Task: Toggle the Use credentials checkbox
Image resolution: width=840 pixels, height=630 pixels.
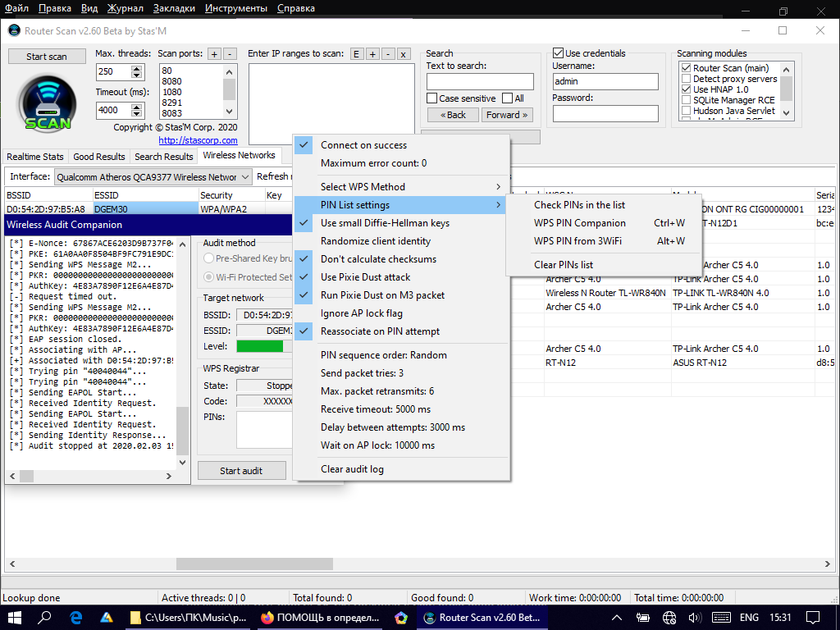Action: [559, 53]
